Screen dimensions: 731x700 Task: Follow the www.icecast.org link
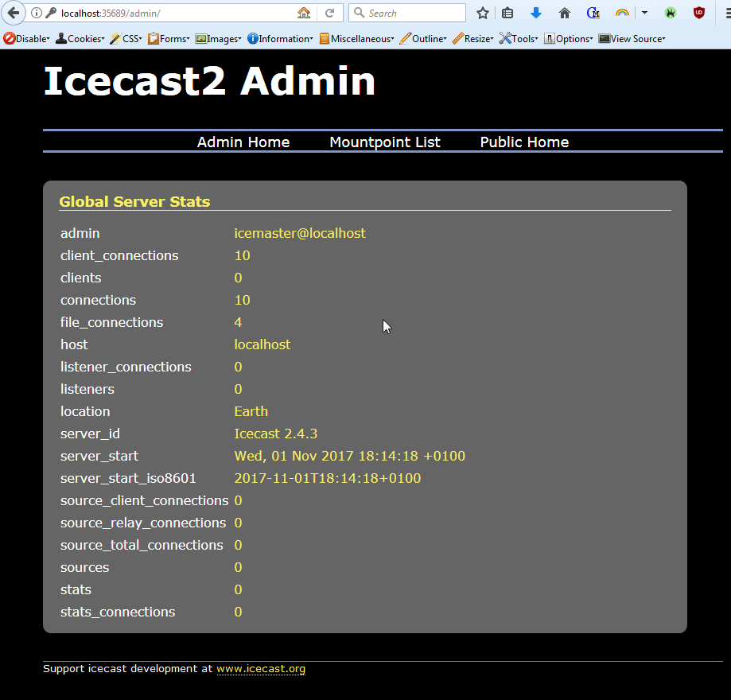261,668
